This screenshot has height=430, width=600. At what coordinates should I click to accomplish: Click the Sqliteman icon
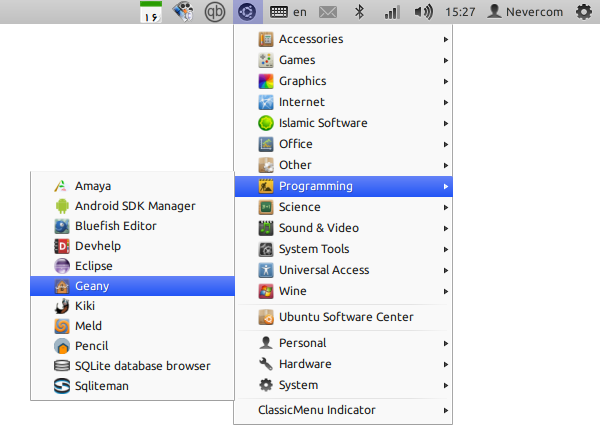click(62, 386)
